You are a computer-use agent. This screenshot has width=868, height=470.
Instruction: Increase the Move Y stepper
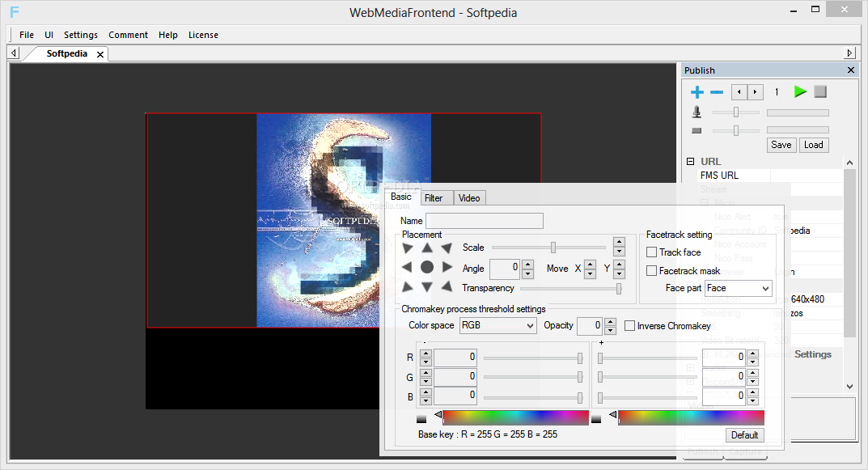[620, 264]
